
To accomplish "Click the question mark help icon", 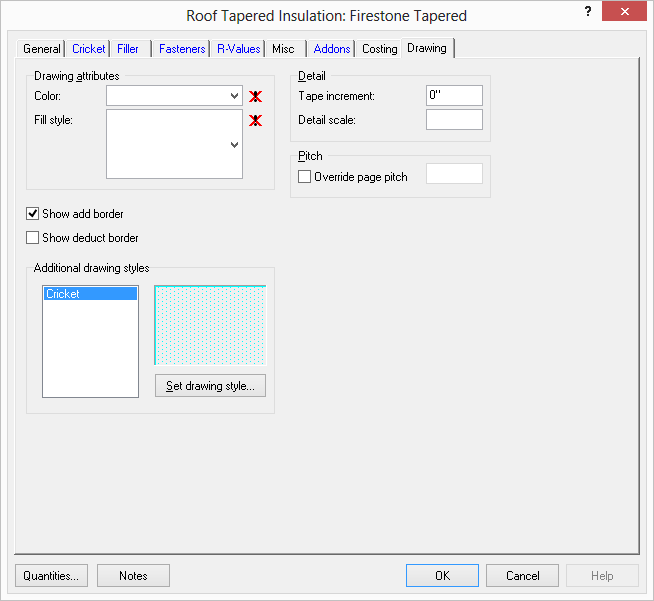I will [x=587, y=12].
